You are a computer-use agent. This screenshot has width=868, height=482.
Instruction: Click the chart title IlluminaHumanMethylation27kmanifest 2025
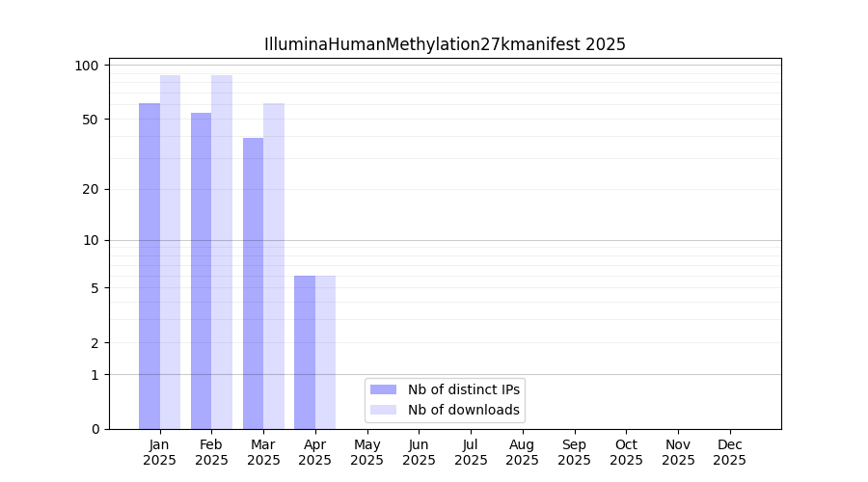point(445,44)
